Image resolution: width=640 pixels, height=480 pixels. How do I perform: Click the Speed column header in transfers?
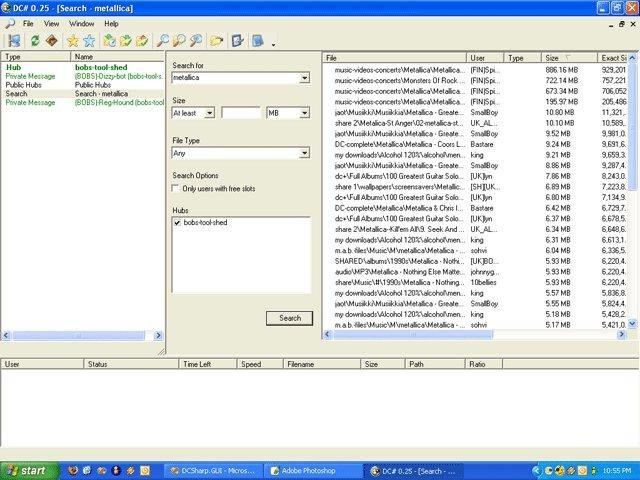pos(260,364)
